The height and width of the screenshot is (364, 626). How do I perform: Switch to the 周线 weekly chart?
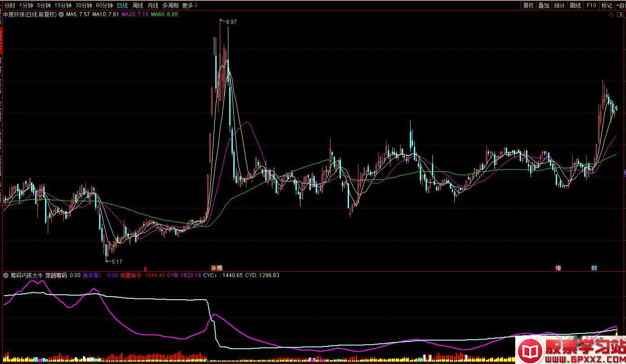coord(138,5)
